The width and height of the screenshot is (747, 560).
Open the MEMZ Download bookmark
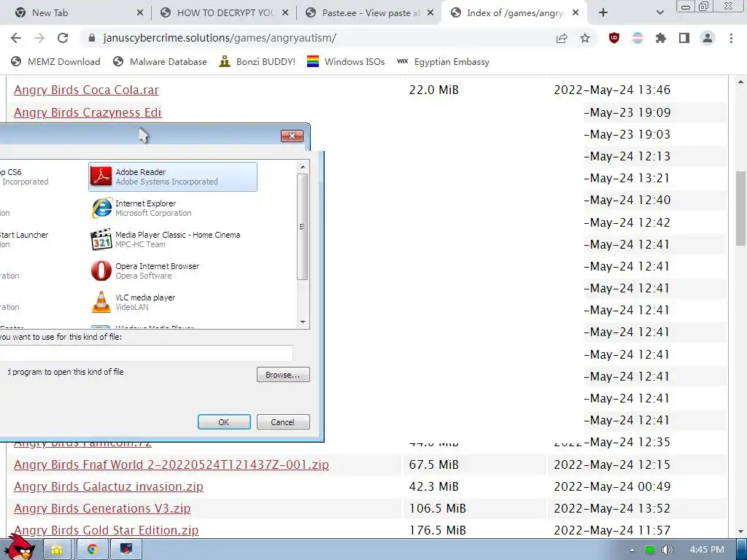pos(55,61)
